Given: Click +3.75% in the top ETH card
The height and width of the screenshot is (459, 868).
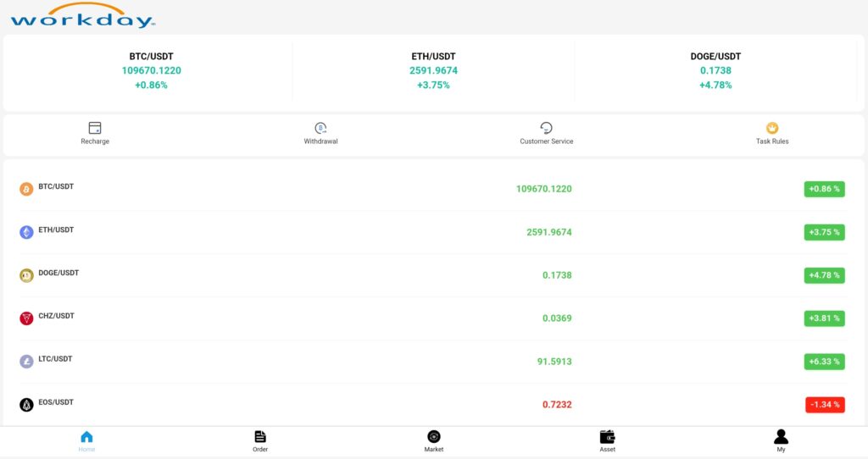Looking at the screenshot, I should pos(433,86).
